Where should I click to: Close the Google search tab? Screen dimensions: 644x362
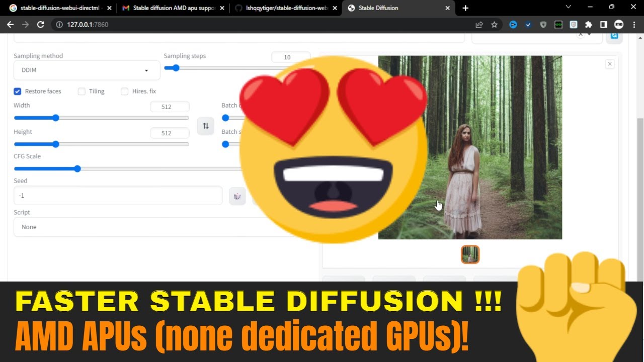(109, 8)
